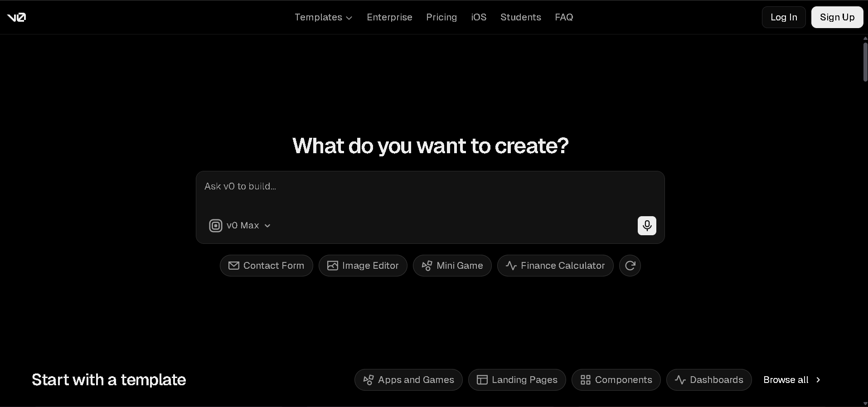Open the v0 Max model dropdown
This screenshot has width=868, height=407.
(x=240, y=226)
